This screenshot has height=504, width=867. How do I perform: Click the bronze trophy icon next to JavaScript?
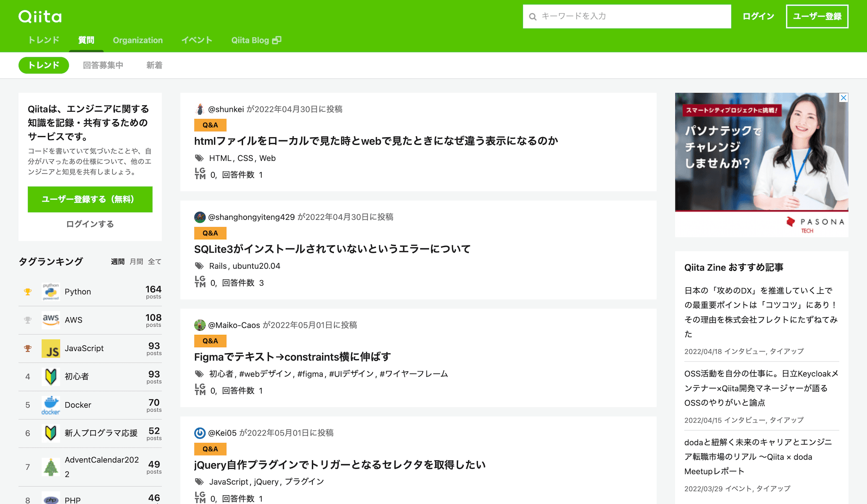pyautogui.click(x=28, y=348)
